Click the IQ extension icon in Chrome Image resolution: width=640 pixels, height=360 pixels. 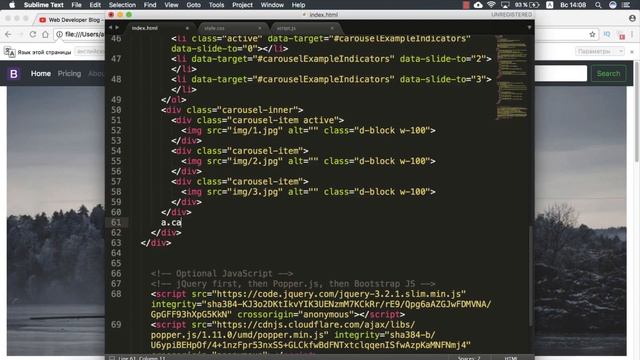tap(607, 34)
